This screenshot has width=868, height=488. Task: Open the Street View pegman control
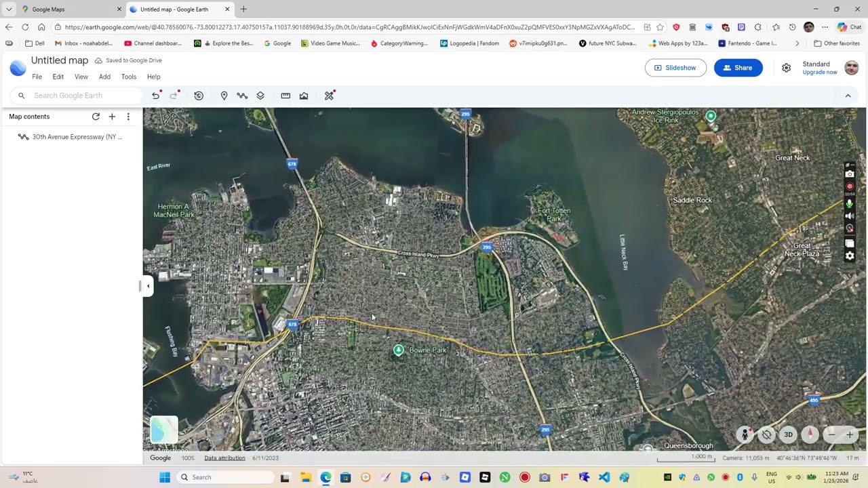pos(745,434)
